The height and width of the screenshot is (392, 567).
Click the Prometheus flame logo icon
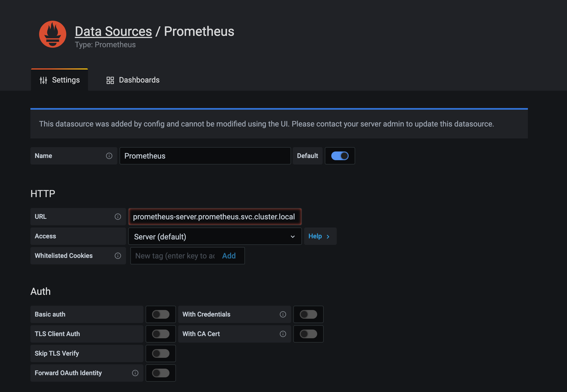tap(53, 34)
